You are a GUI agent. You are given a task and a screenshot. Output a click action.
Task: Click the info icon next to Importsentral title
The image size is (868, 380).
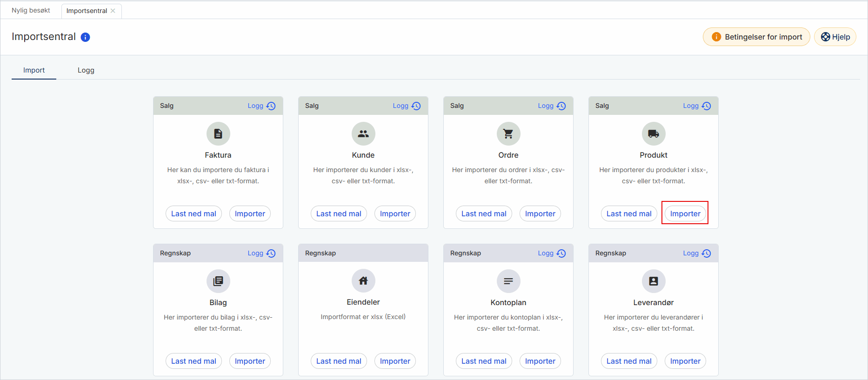85,37
